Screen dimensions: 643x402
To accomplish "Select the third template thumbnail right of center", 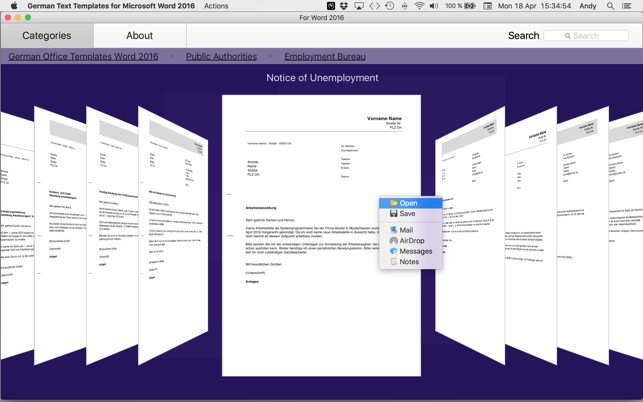I will (583, 235).
